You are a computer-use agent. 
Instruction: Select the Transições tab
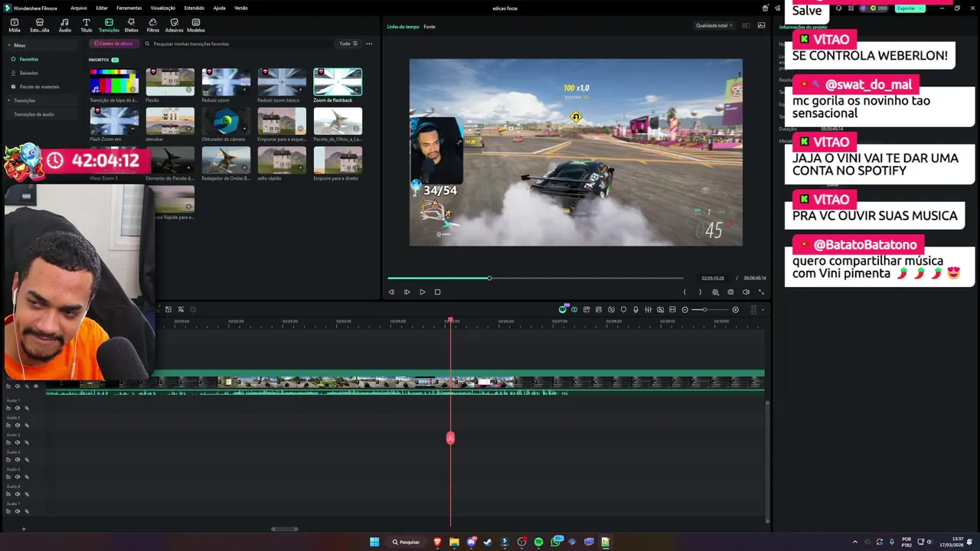[x=109, y=25]
